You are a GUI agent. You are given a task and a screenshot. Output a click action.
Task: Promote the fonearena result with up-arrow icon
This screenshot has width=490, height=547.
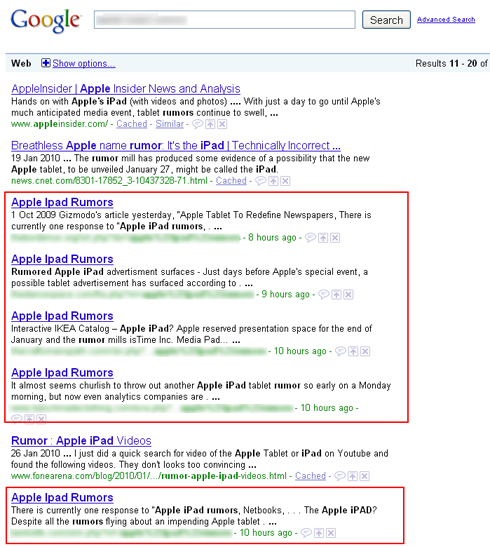point(353,476)
